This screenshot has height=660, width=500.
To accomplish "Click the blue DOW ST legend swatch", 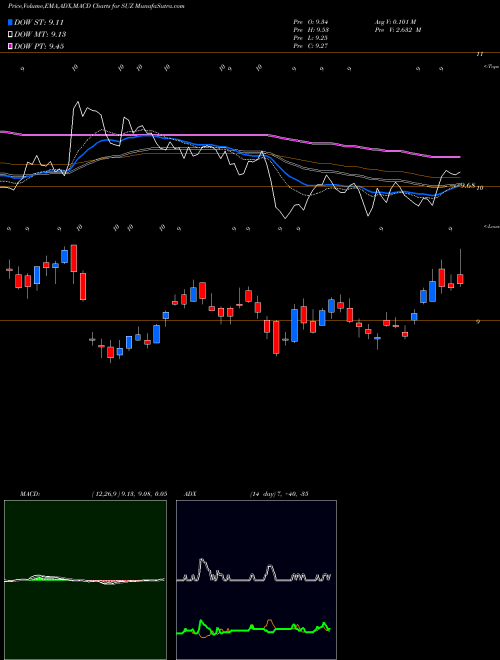I will click(11, 22).
